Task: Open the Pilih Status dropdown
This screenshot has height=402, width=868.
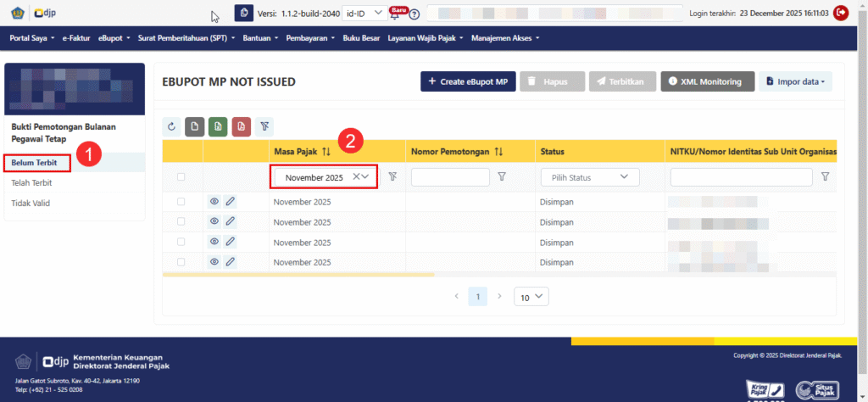Action: point(589,177)
